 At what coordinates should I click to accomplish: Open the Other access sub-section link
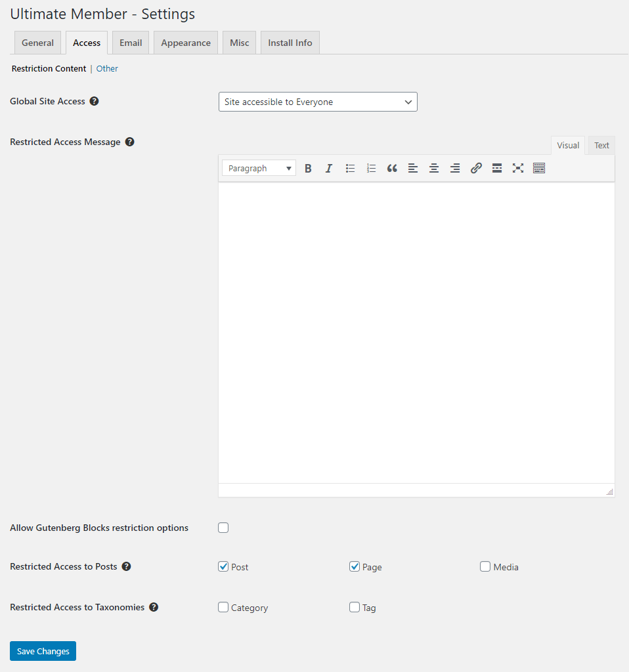107,68
